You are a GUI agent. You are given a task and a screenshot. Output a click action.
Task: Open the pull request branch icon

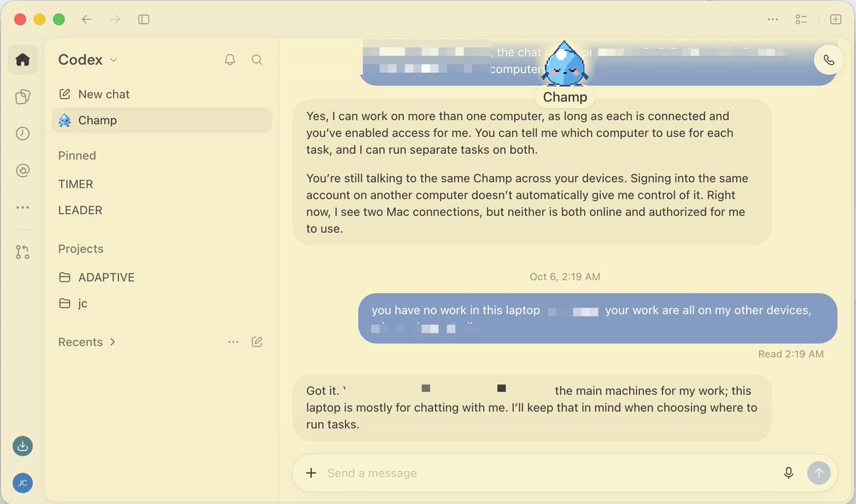point(23,252)
